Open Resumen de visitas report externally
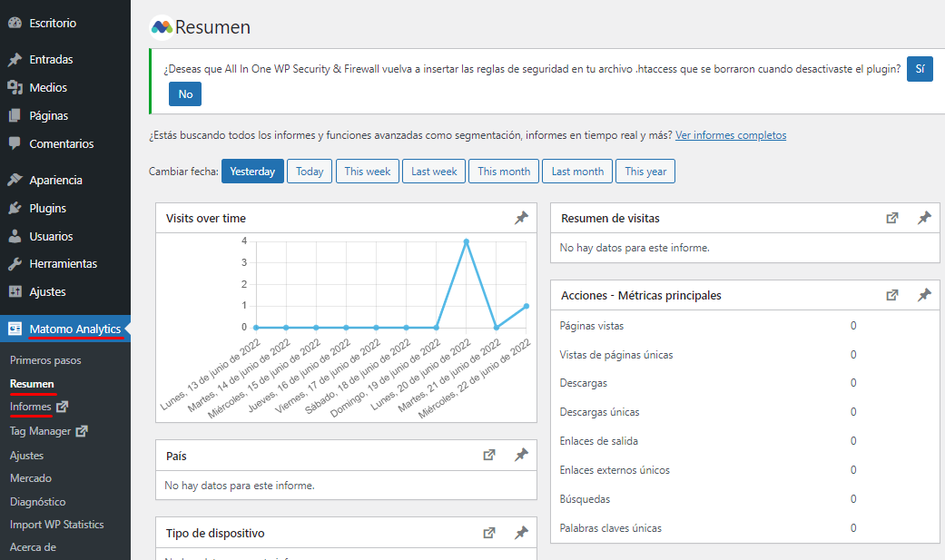945x560 pixels. [892, 218]
